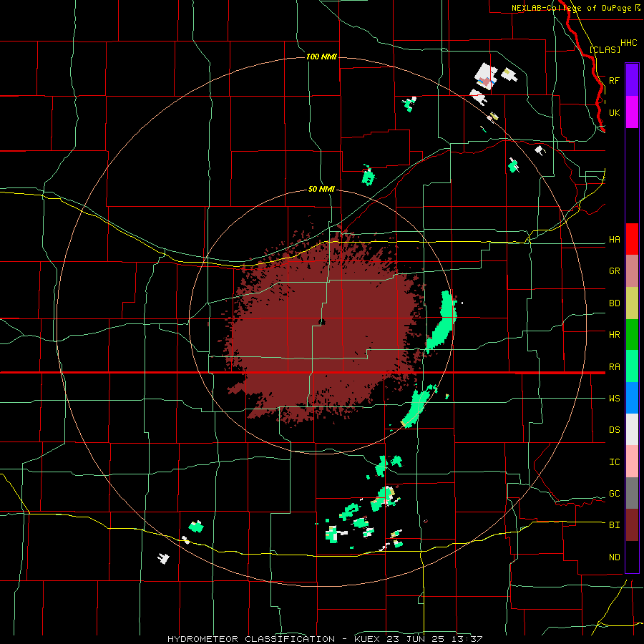Image resolution: width=644 pixels, height=644 pixels.
Task: Click the HR legend label
Action: click(x=614, y=335)
